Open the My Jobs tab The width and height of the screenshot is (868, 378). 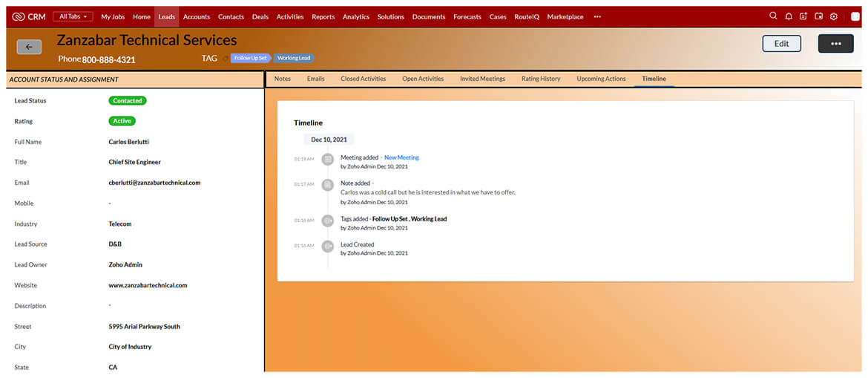113,16
